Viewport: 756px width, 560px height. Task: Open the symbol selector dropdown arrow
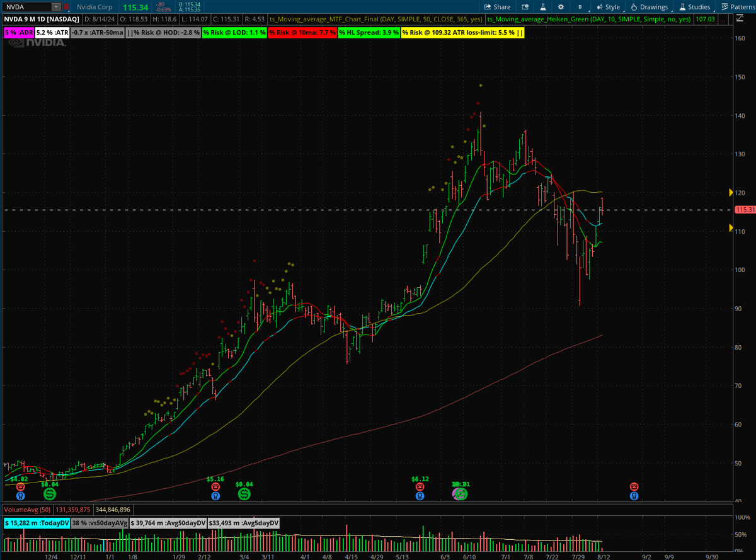(x=56, y=7)
